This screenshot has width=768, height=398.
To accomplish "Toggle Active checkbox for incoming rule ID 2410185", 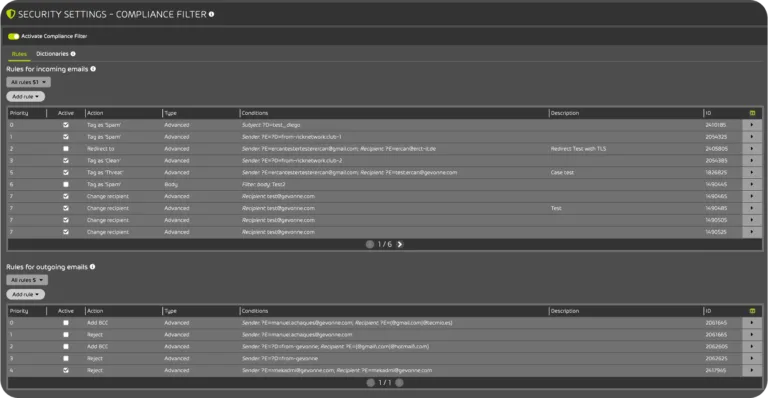I will click(x=66, y=125).
